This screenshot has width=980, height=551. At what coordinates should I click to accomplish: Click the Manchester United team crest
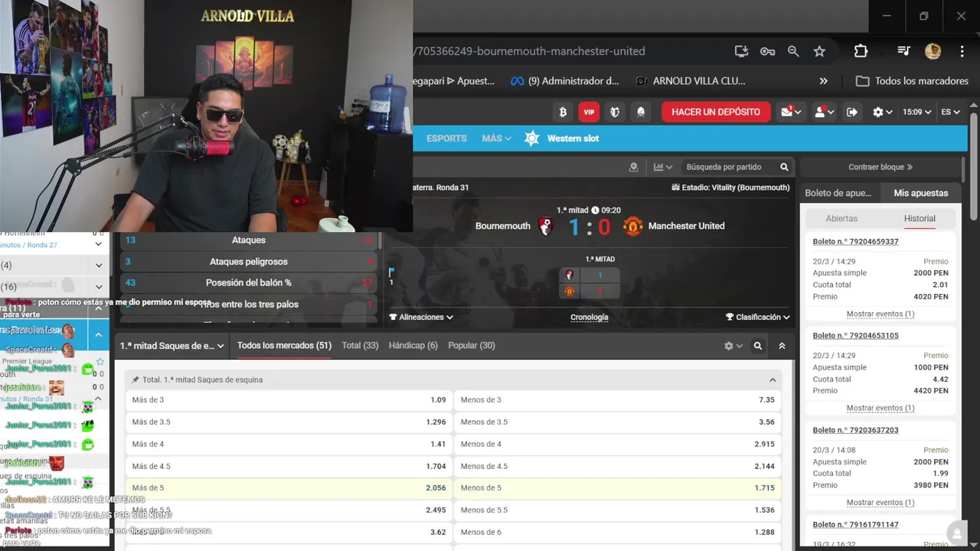point(632,226)
